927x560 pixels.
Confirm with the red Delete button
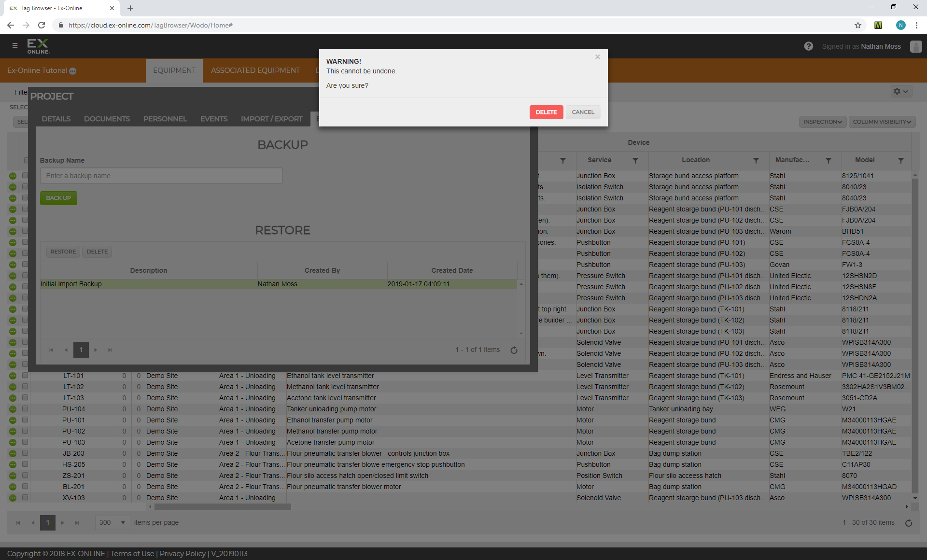(x=546, y=112)
